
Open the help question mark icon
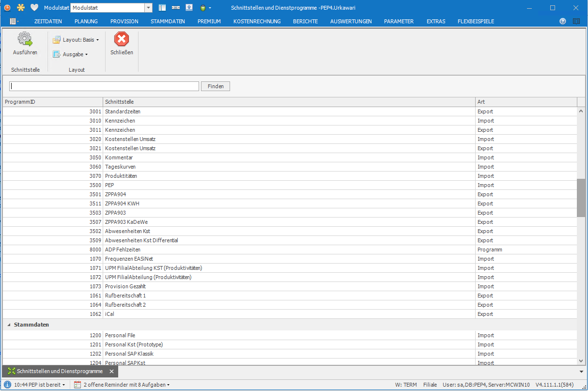tap(562, 21)
